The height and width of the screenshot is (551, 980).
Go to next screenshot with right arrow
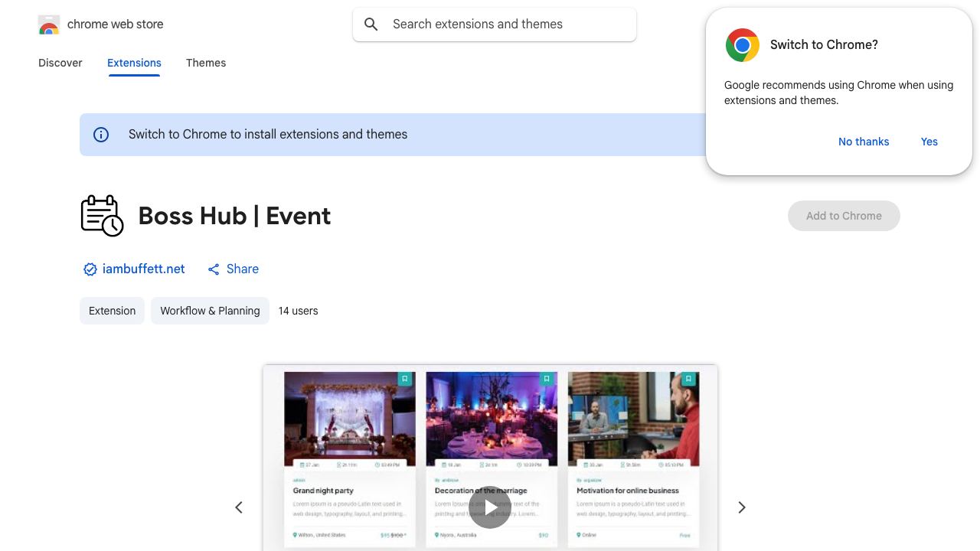(741, 507)
